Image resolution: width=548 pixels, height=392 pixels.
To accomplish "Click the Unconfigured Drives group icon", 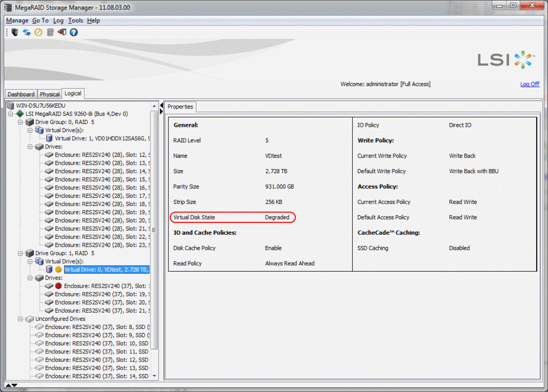I will 30,319.
